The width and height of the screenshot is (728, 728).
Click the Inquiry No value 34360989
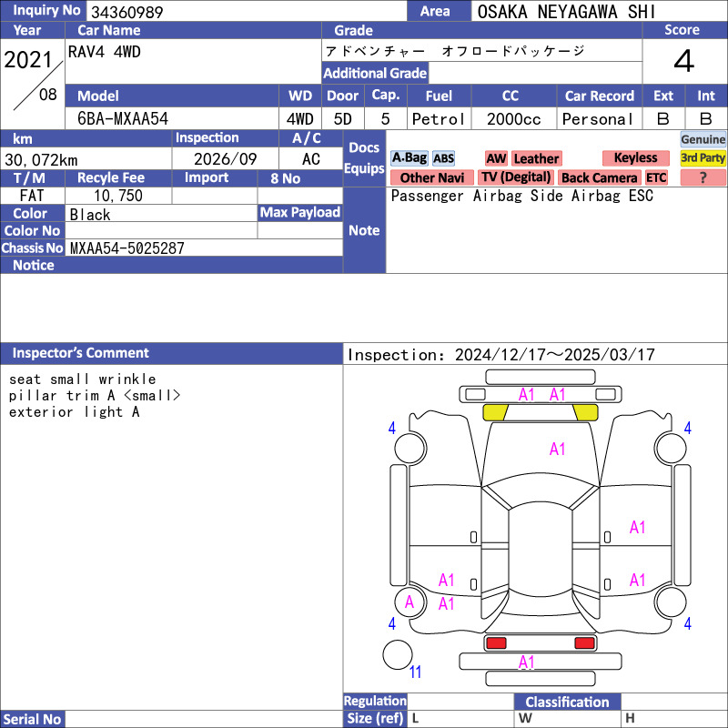tap(126, 12)
